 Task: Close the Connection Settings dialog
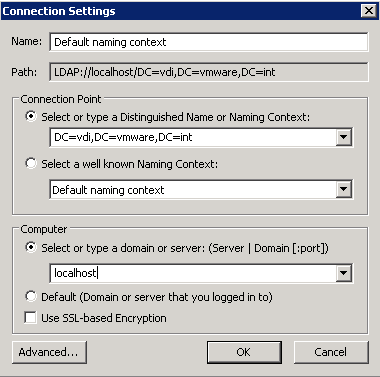[x=369, y=11]
